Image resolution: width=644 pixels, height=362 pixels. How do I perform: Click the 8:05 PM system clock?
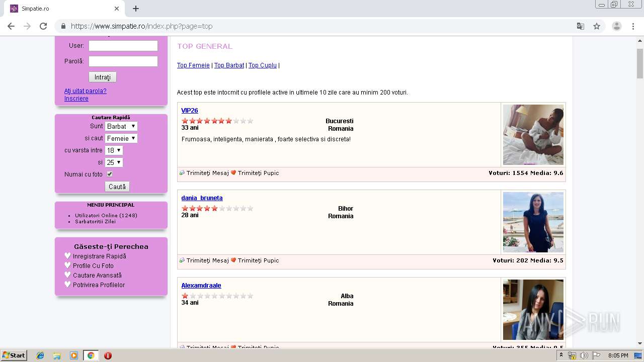[618, 355]
